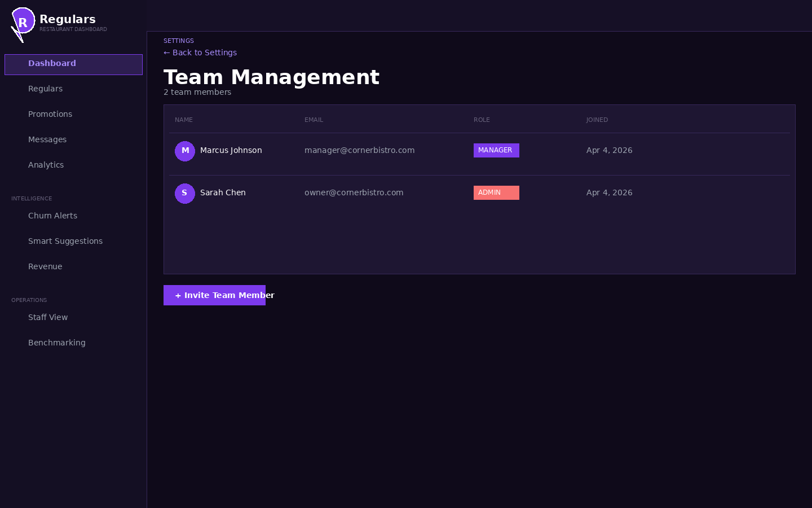
Task: Select Revenue in the Intelligence section
Action: pos(45,266)
